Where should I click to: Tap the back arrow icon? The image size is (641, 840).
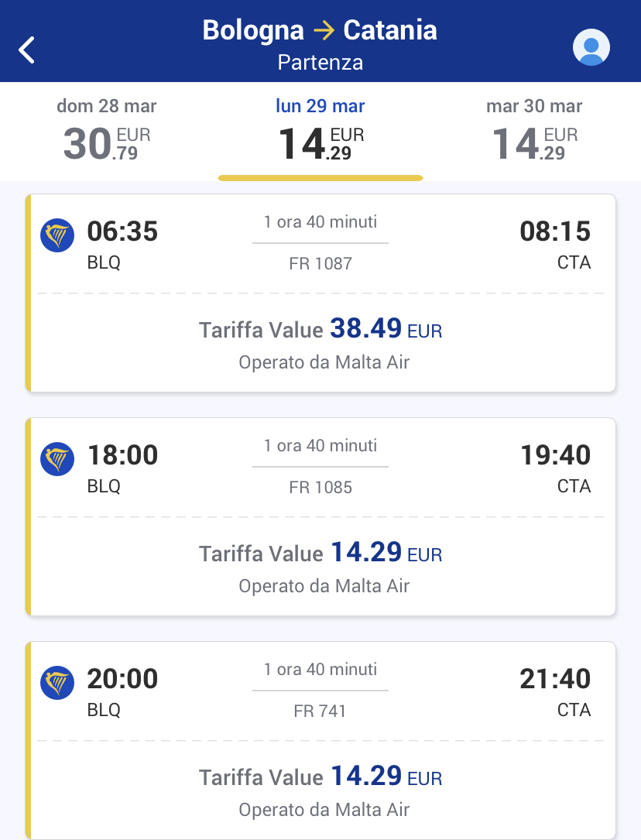(x=28, y=50)
